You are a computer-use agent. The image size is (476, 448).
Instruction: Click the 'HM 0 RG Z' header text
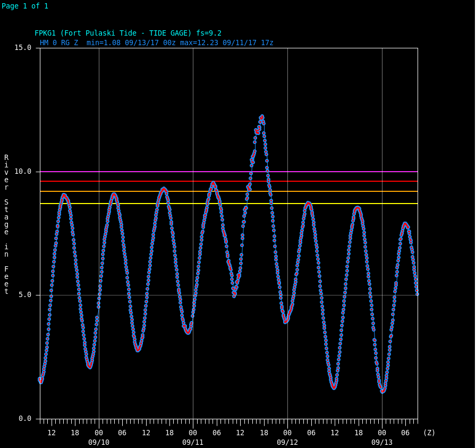pyautogui.click(x=59, y=43)
